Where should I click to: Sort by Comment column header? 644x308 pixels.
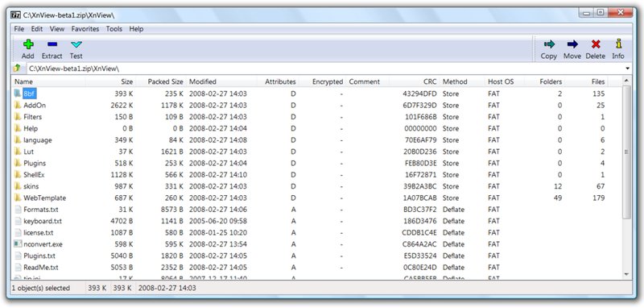367,81
